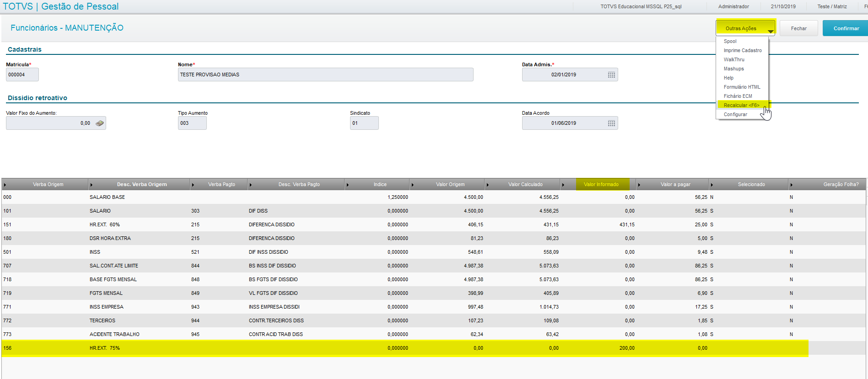Image resolution: width=868 pixels, height=379 pixels.
Task: Click the Valor Informado column header
Action: coord(601,184)
